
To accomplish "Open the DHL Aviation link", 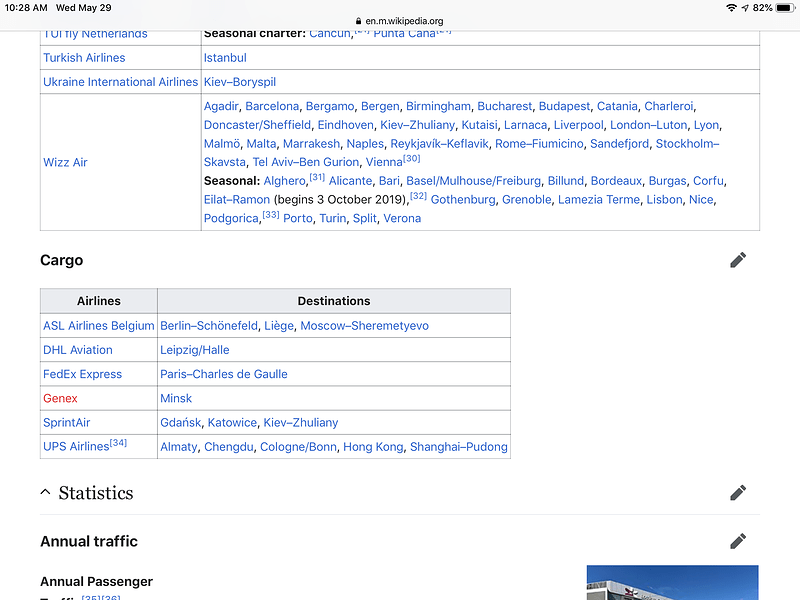I will point(78,350).
